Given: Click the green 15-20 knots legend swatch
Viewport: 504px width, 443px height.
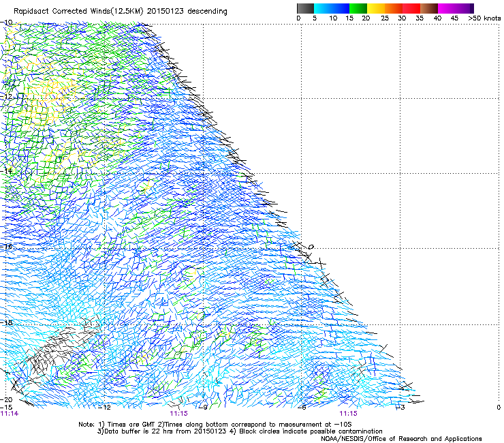Looking at the screenshot, I should point(358,8).
